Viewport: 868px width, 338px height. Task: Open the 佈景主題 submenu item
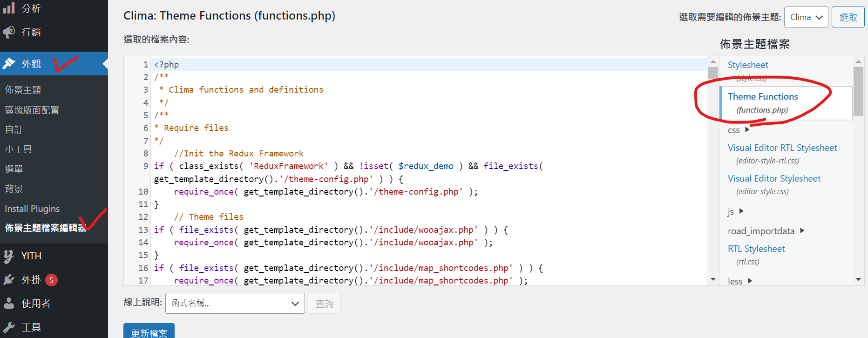[23, 90]
